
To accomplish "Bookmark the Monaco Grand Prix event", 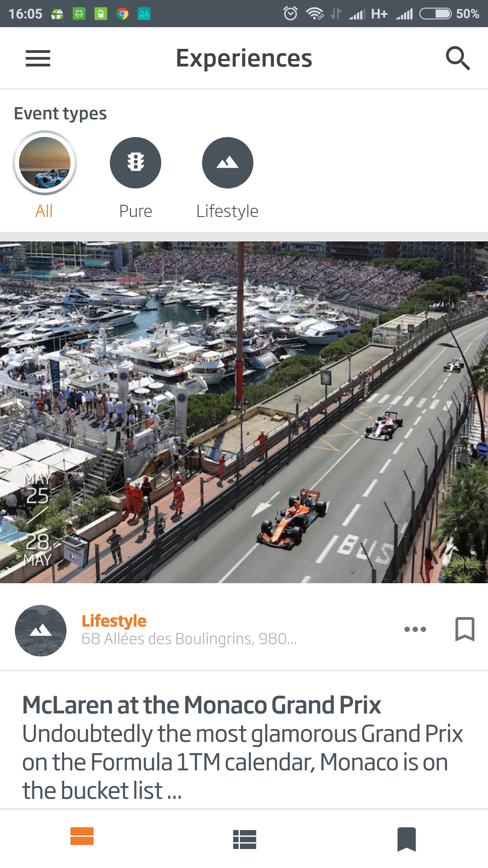I will (x=465, y=629).
